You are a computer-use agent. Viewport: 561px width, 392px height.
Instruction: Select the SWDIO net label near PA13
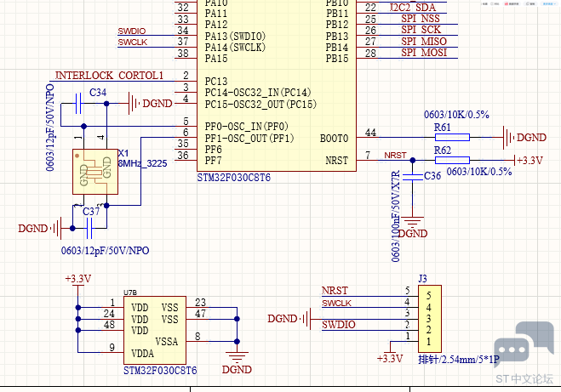point(131,31)
